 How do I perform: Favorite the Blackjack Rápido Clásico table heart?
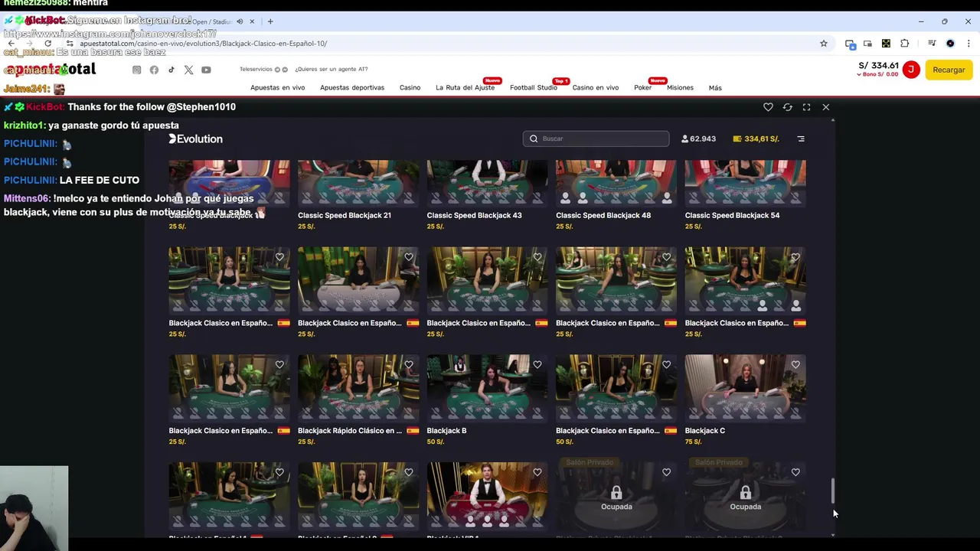pos(408,365)
